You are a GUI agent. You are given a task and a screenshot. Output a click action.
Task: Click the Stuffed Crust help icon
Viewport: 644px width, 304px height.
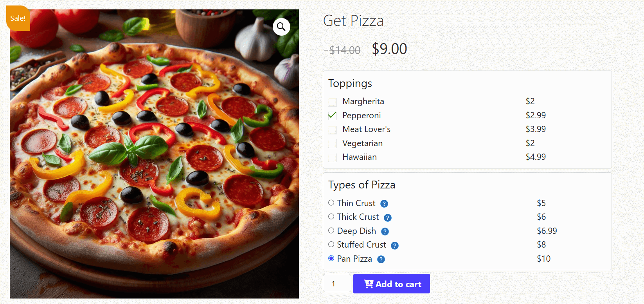pos(395,246)
